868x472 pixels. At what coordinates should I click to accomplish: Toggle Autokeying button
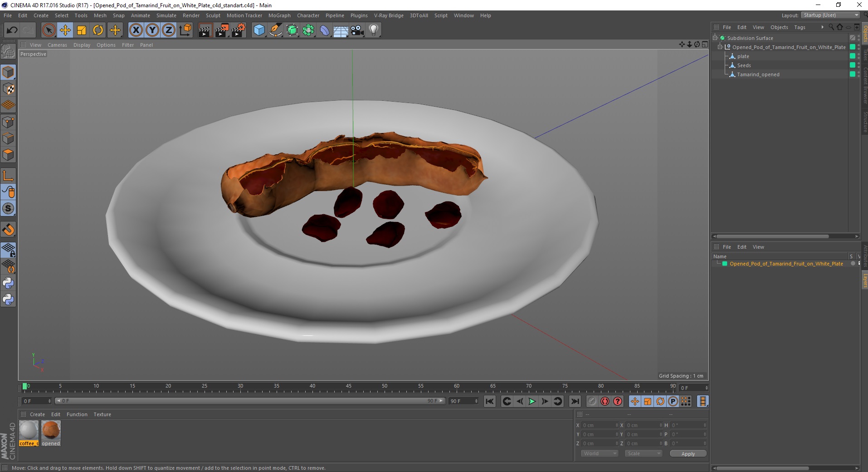pos(605,401)
